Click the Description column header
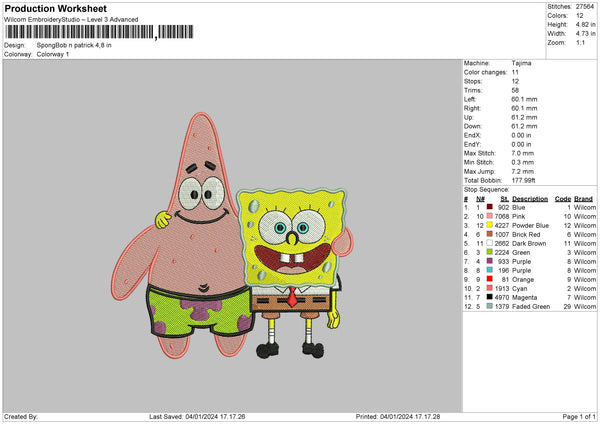Image resolution: width=600 pixels, height=424 pixels. pyautogui.click(x=530, y=199)
